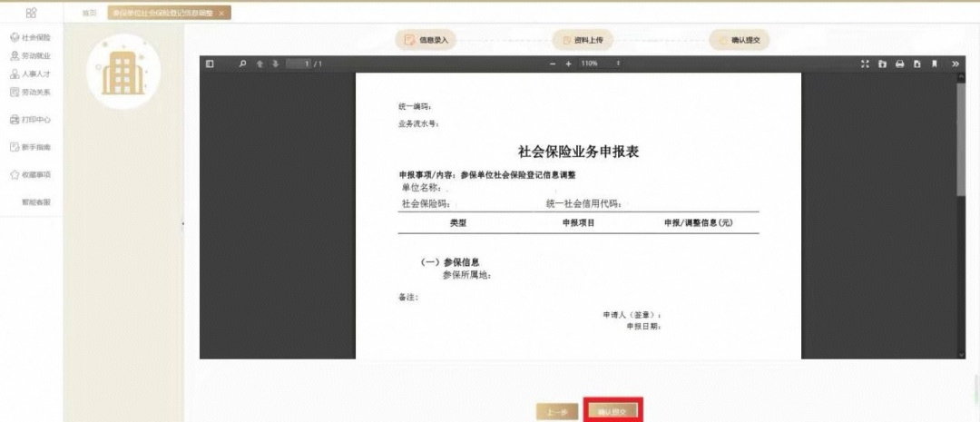The image size is (980, 422).
Task: Open the 打印中心 sidebar menu
Action: [x=31, y=119]
